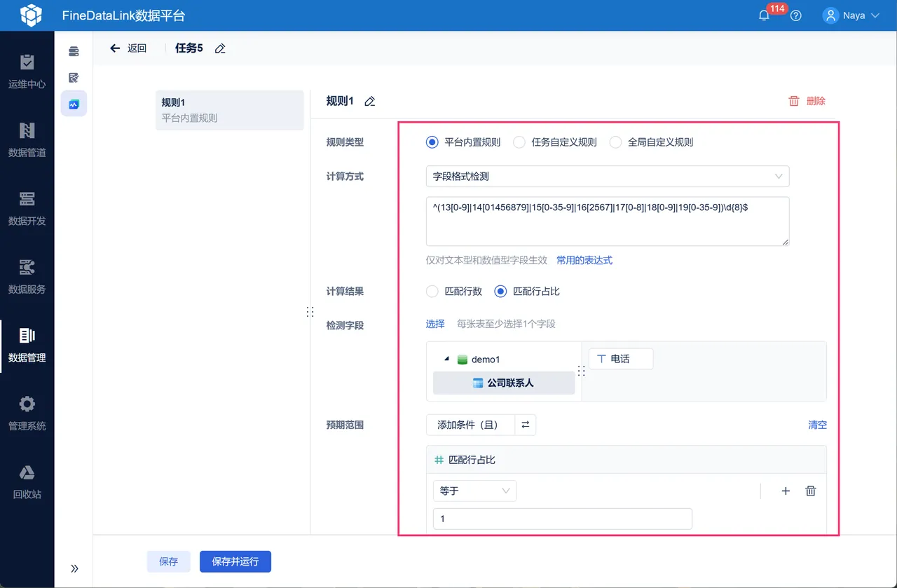Expand the sidebar with the double-chevron icon
The height and width of the screenshot is (588, 897).
tap(75, 568)
